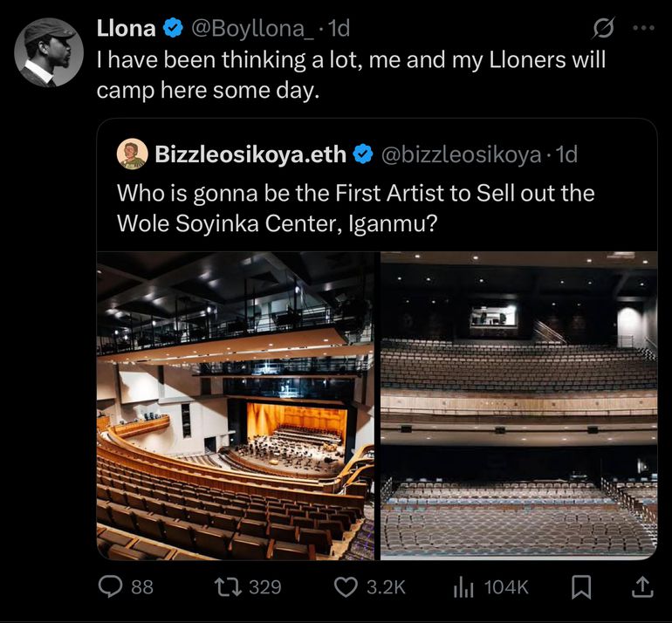Click Bizzleosikoya's verified badge
The width and height of the screenshot is (672, 623).
click(x=363, y=155)
